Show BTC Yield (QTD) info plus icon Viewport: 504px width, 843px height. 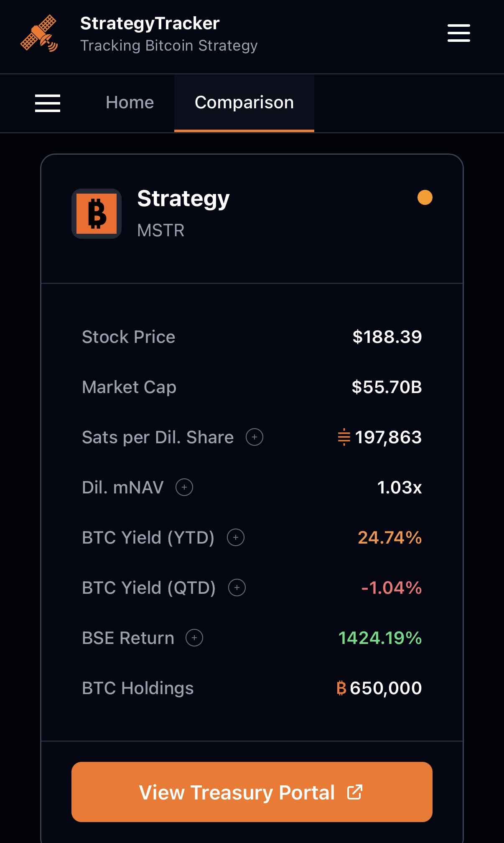tap(237, 588)
